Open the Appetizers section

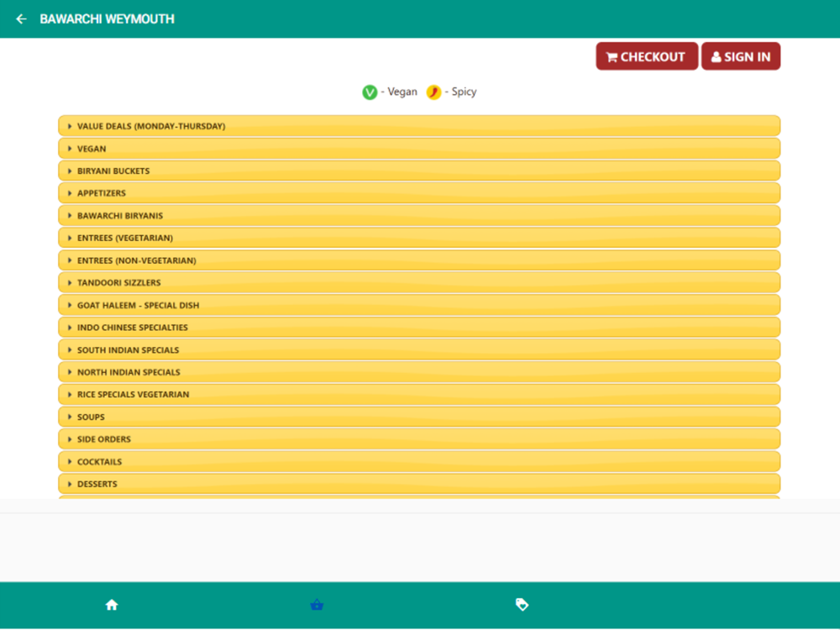coord(419,193)
